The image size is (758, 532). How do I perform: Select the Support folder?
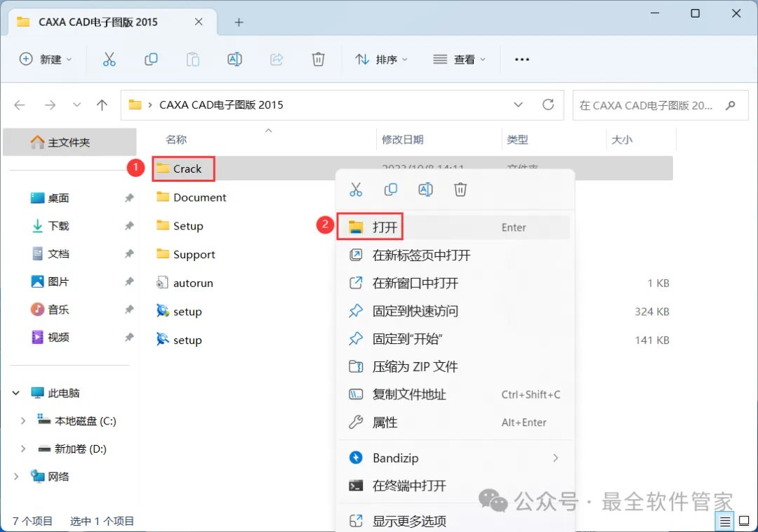tap(185, 254)
